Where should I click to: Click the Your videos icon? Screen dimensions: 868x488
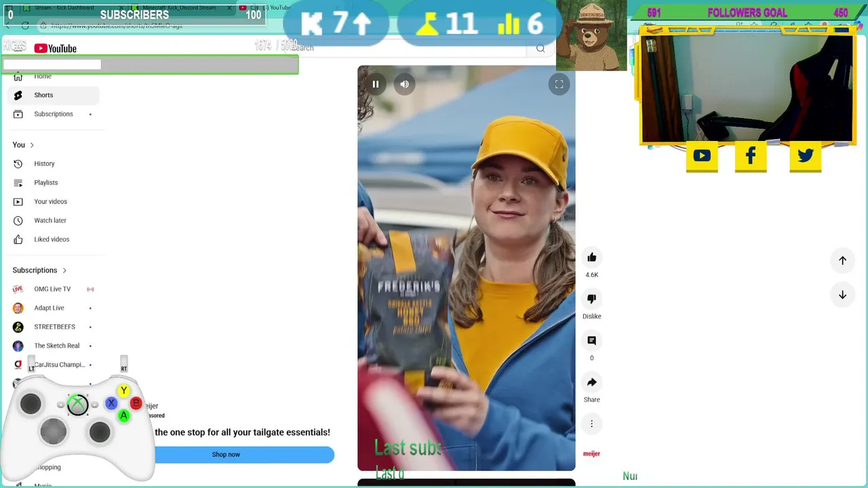click(x=18, y=201)
